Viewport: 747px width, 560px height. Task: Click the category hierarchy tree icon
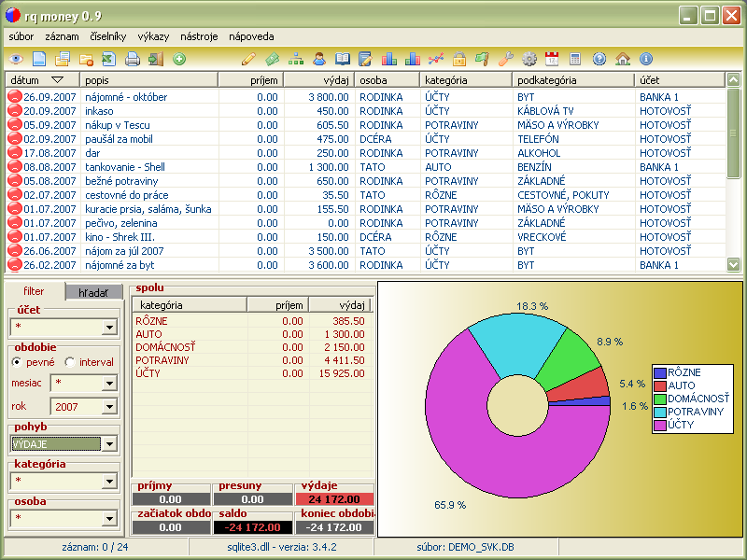pyautogui.click(x=296, y=59)
